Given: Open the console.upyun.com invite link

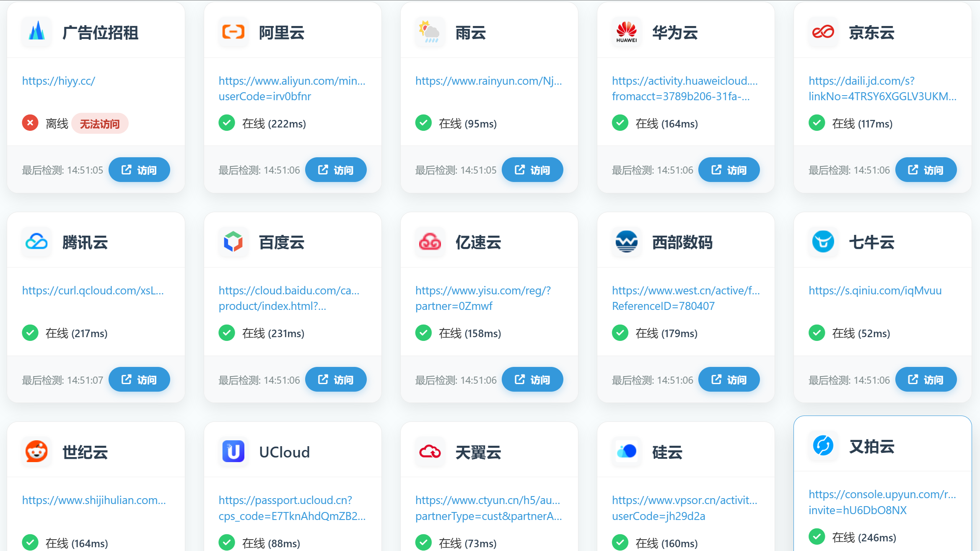Looking at the screenshot, I should (882, 502).
